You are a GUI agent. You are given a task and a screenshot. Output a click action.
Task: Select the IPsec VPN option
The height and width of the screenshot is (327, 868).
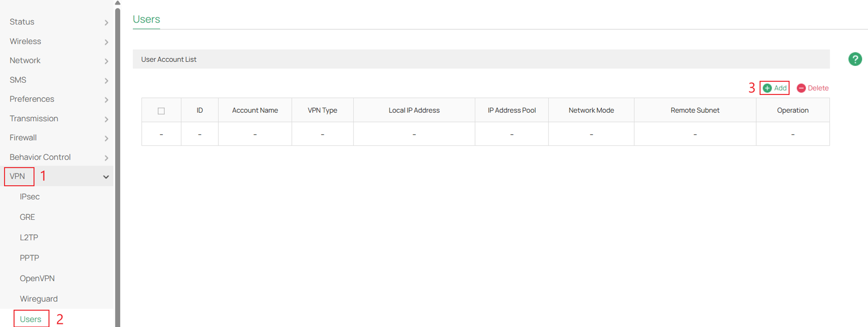click(30, 196)
